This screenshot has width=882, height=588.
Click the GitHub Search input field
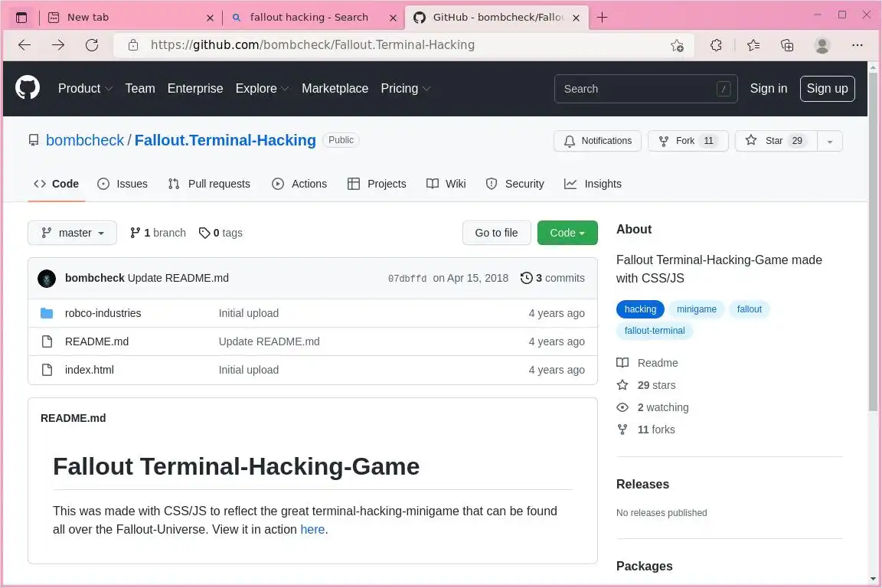[645, 89]
